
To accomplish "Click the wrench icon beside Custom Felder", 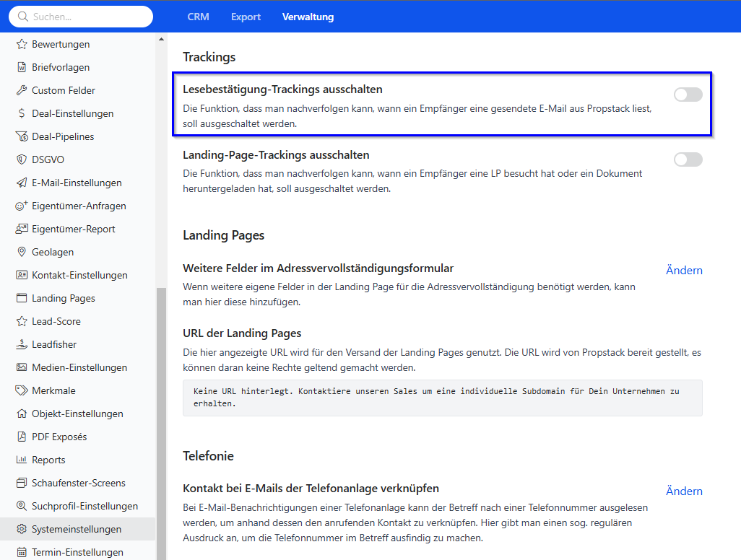I will (x=22, y=90).
